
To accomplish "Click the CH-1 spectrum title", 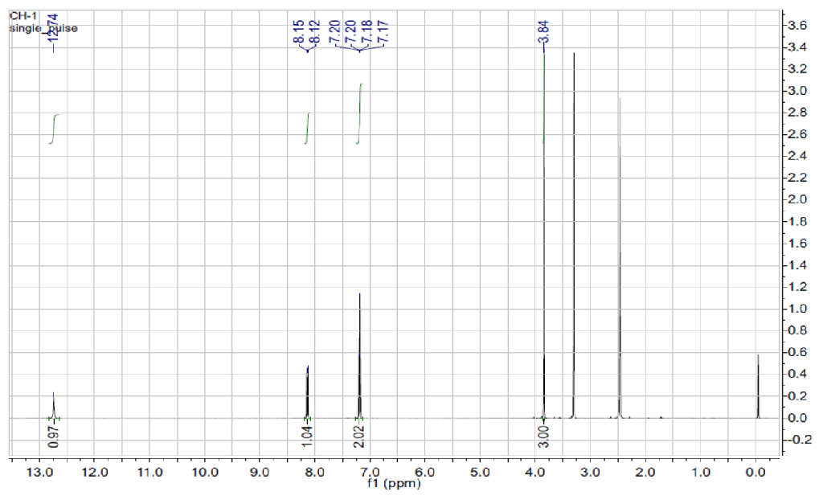I will [21, 16].
